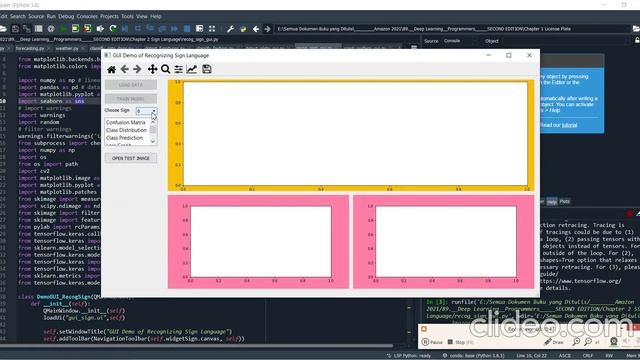640x360 pixels.
Task: Click the zoom-in magnifier in recorder bar
Action: pyautogui.click(x=576, y=342)
